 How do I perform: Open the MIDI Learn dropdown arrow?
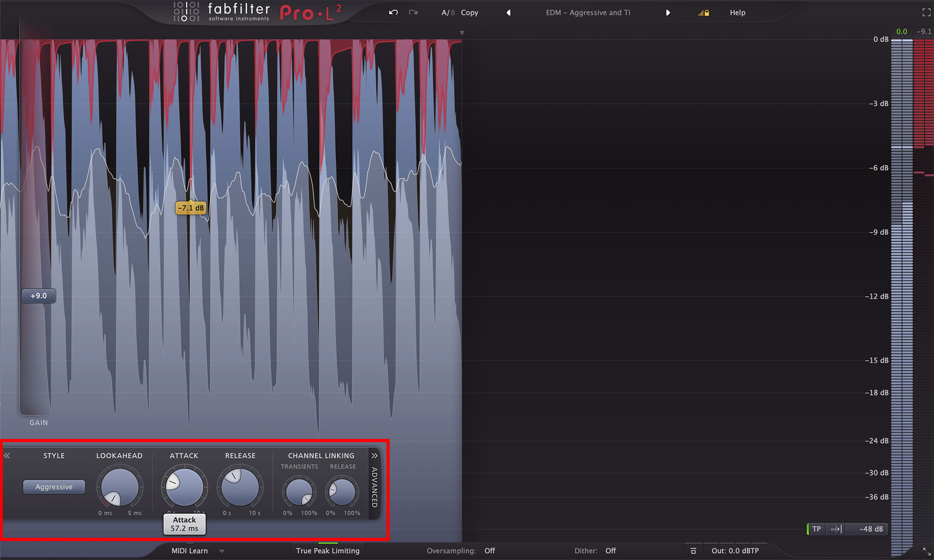click(x=222, y=551)
